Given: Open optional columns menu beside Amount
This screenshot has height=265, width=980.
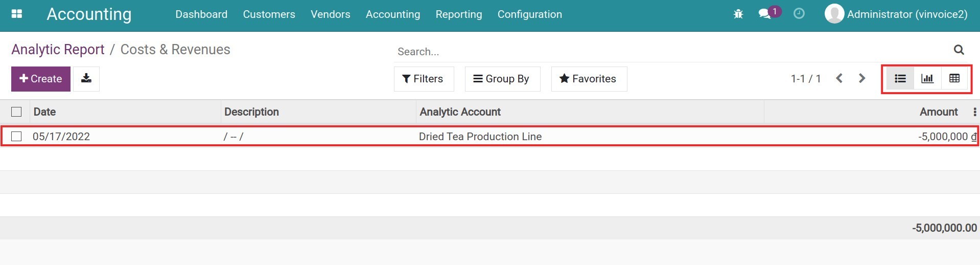Looking at the screenshot, I should [974, 112].
